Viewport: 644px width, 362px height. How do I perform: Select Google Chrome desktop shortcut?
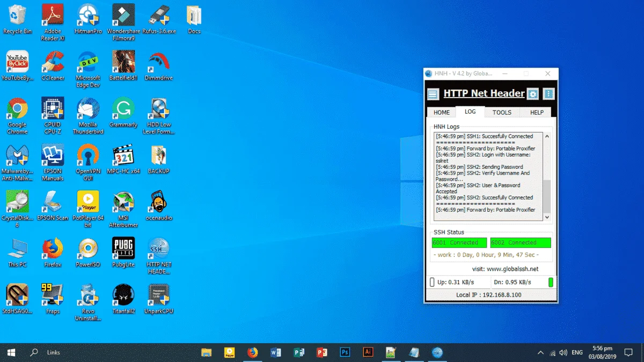17,116
